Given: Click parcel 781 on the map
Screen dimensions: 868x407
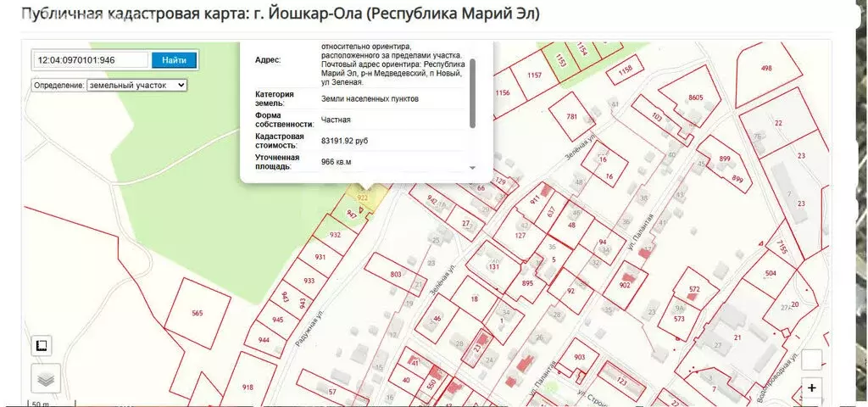Looking at the screenshot, I should [x=572, y=117].
